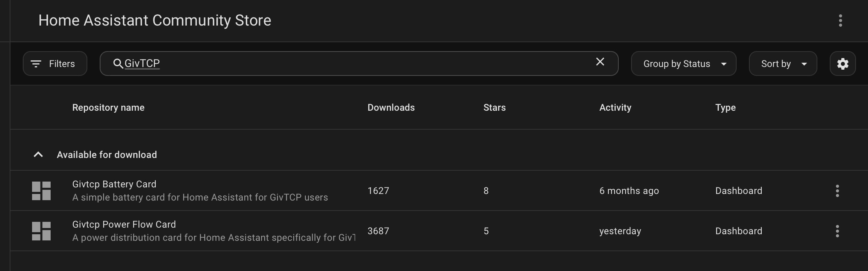Sort by the Activity column header

click(x=615, y=108)
